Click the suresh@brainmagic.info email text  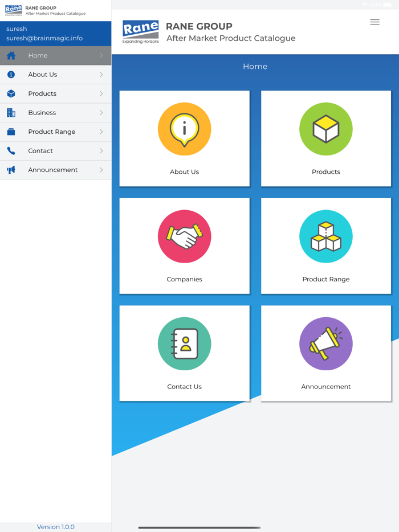pos(44,38)
